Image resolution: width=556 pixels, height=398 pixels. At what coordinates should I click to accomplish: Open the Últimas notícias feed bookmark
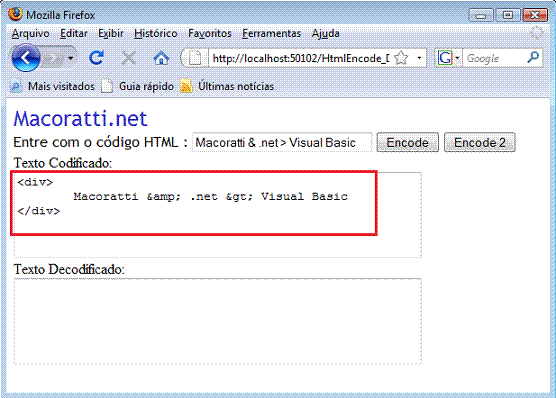pyautogui.click(x=227, y=86)
